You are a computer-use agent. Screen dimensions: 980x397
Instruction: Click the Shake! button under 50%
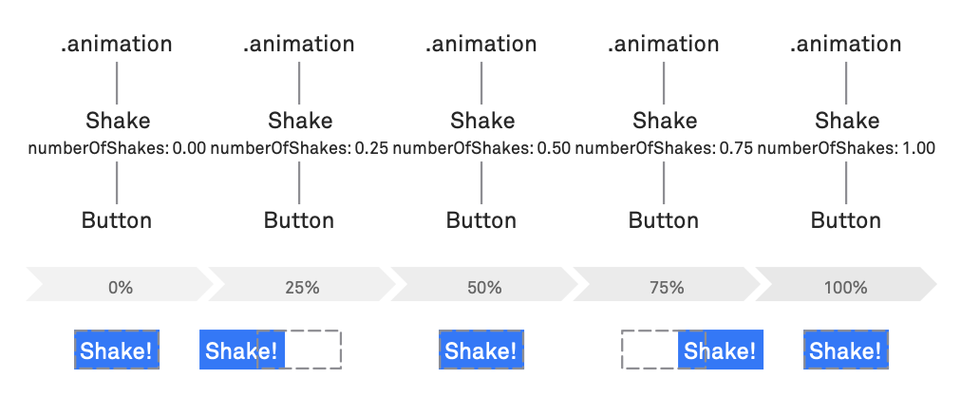pos(481,350)
